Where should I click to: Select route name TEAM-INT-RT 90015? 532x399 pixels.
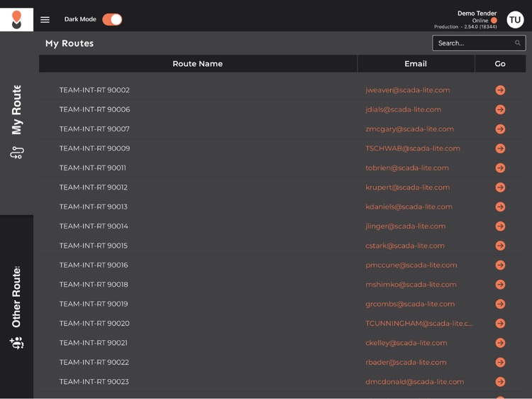coord(94,246)
